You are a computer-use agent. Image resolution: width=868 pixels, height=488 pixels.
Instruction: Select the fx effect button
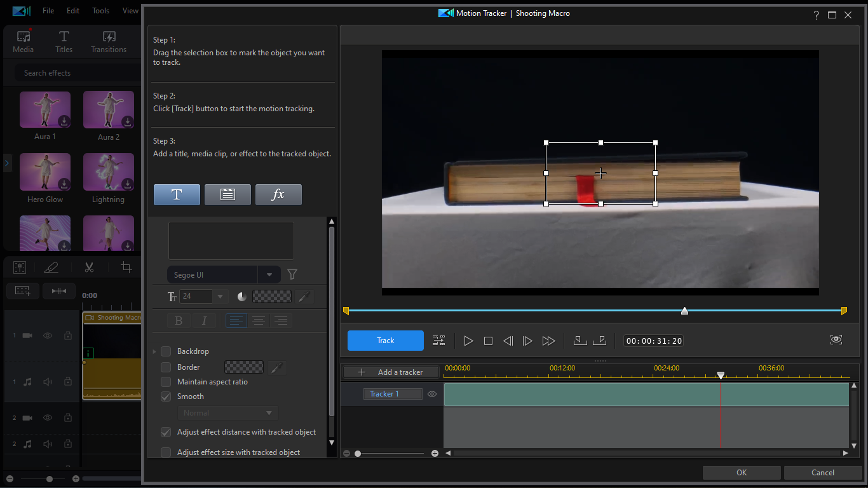coord(278,195)
